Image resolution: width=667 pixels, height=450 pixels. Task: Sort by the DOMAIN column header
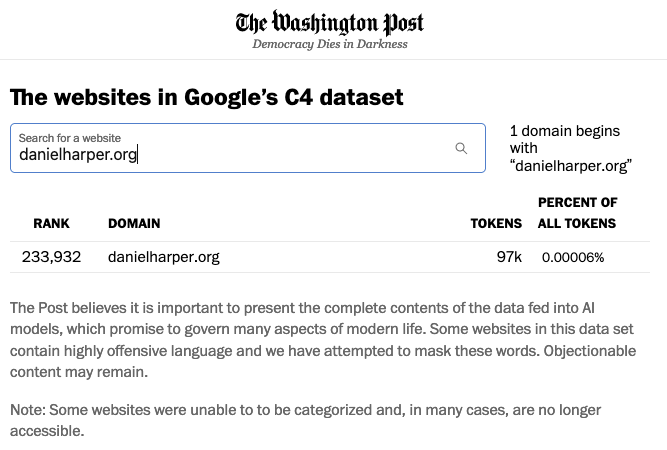(x=134, y=224)
